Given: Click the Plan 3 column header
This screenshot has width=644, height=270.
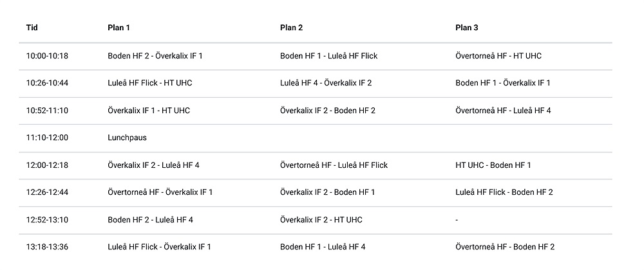Looking at the screenshot, I should pyautogui.click(x=466, y=28).
